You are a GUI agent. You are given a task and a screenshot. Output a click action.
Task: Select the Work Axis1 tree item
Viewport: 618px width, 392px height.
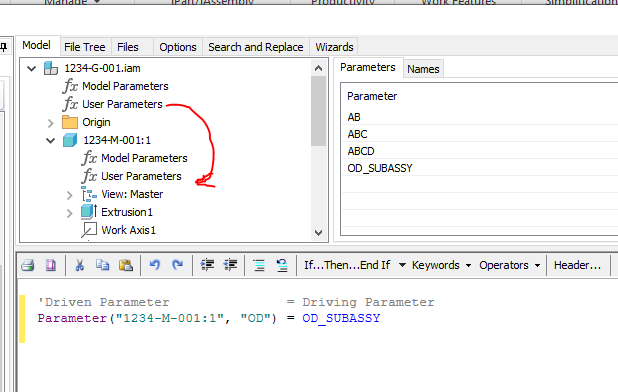pyautogui.click(x=128, y=230)
